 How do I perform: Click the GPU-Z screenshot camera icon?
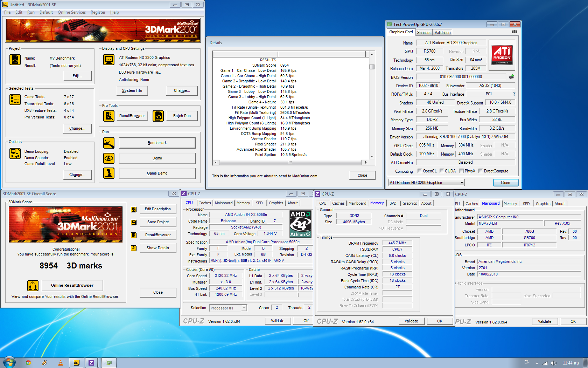[514, 32]
